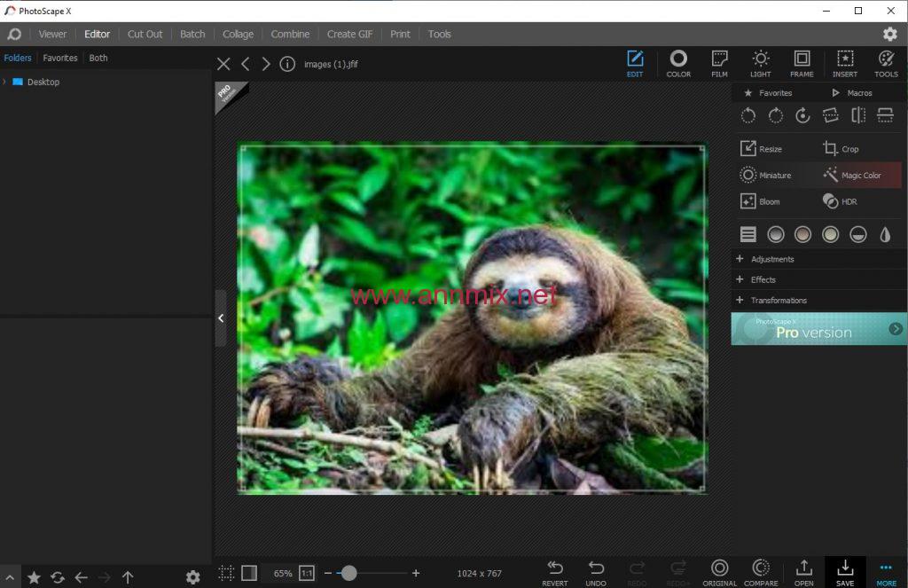
Task: Click the list lines filter icon
Action: 748,234
